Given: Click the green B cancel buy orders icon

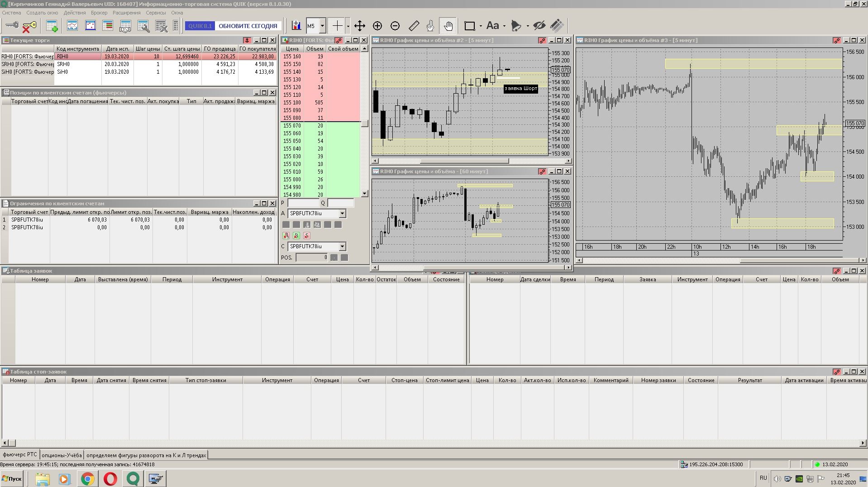Looking at the screenshot, I should click(296, 236).
